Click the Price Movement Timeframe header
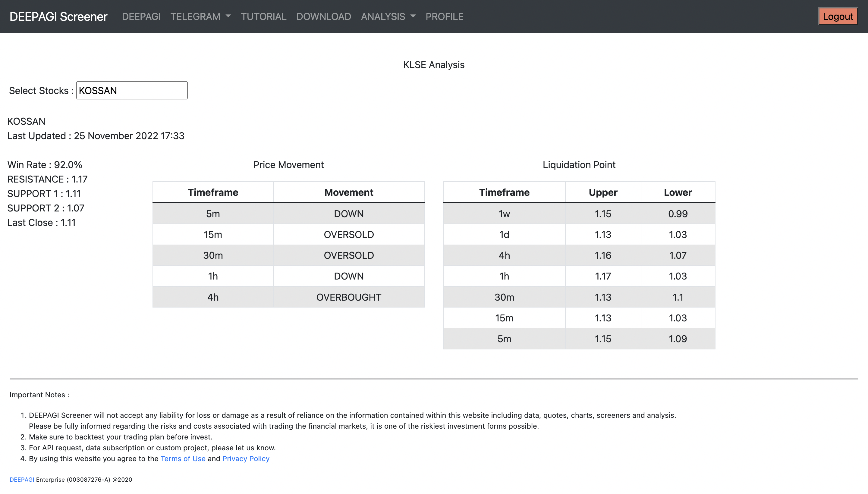 [x=213, y=192]
